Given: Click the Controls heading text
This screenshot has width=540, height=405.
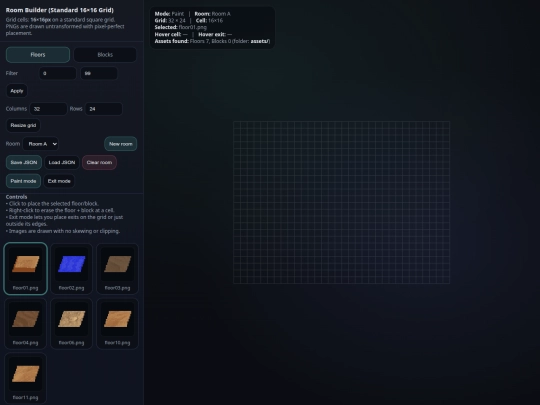Looking at the screenshot, I should [17, 197].
